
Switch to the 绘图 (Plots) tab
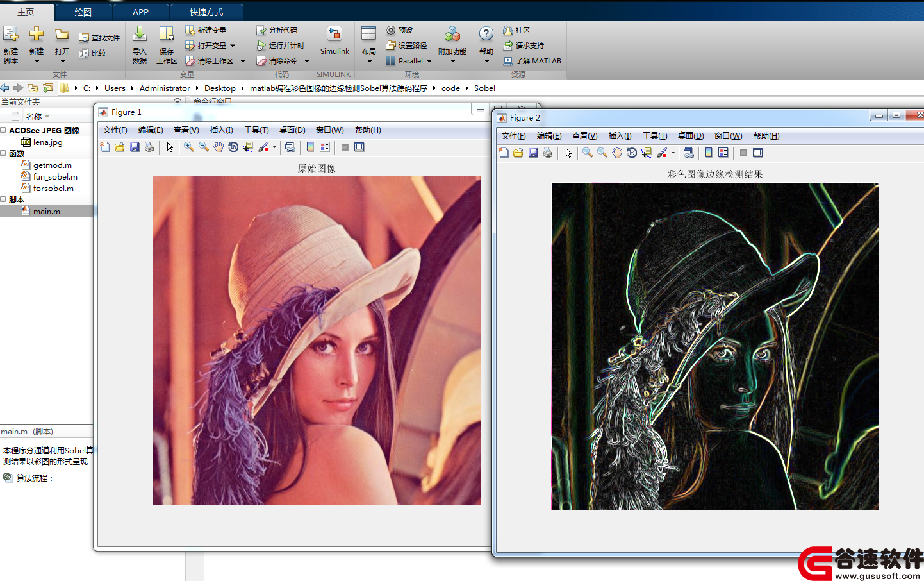click(83, 12)
